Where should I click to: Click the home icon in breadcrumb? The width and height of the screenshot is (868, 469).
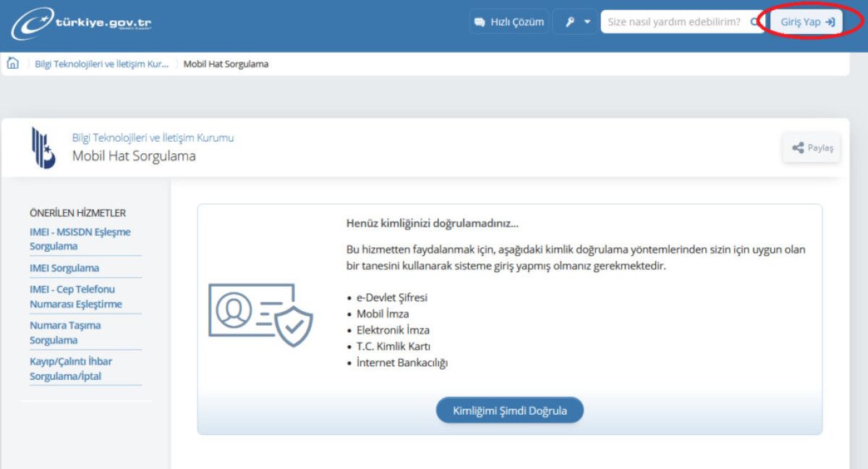(x=12, y=63)
